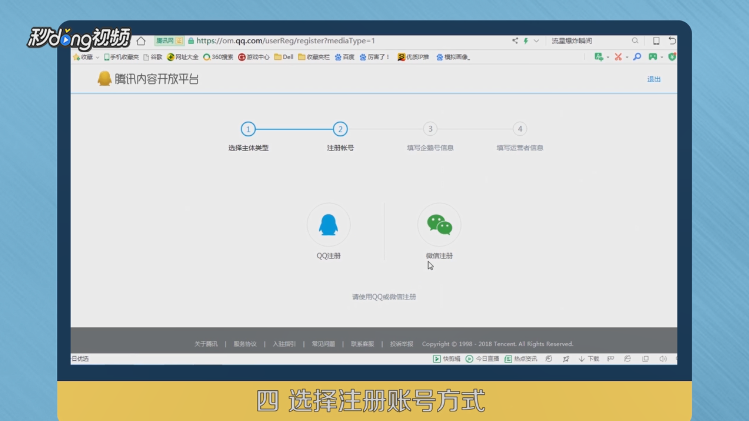Open the 谷歌 bookmark
The image size is (749, 421).
(x=153, y=57)
